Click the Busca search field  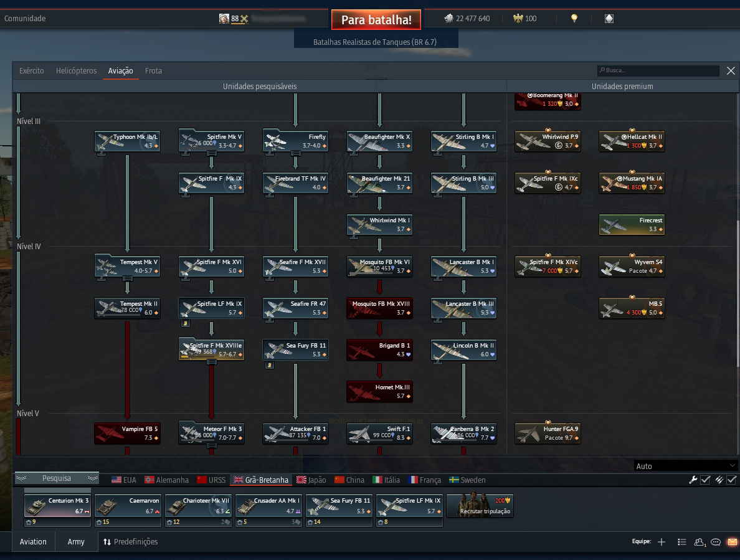click(658, 70)
